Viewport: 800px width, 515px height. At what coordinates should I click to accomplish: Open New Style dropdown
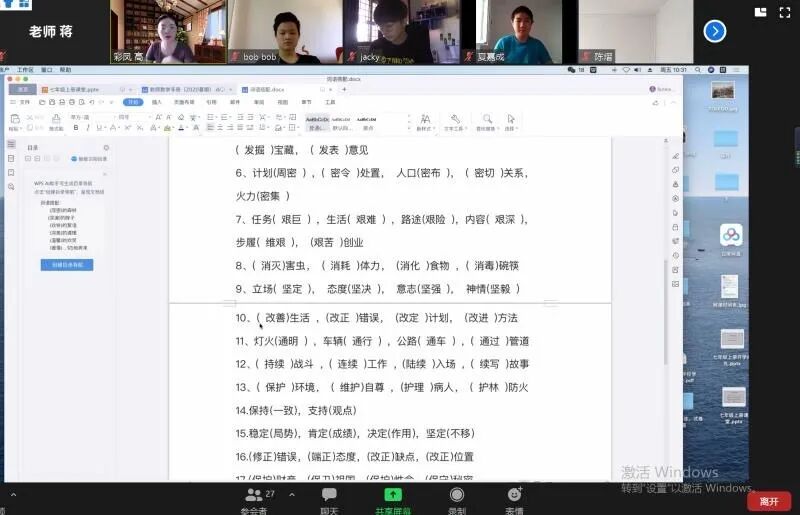pyautogui.click(x=425, y=123)
